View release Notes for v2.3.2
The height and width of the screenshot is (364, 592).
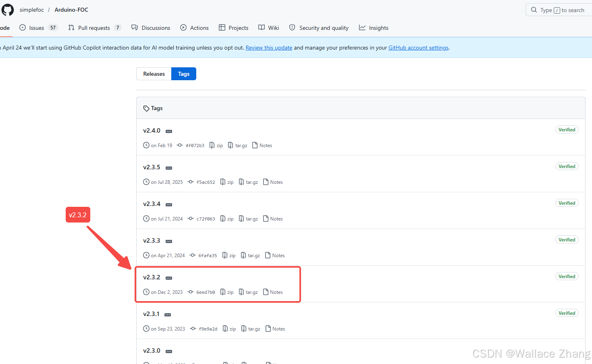(273, 292)
